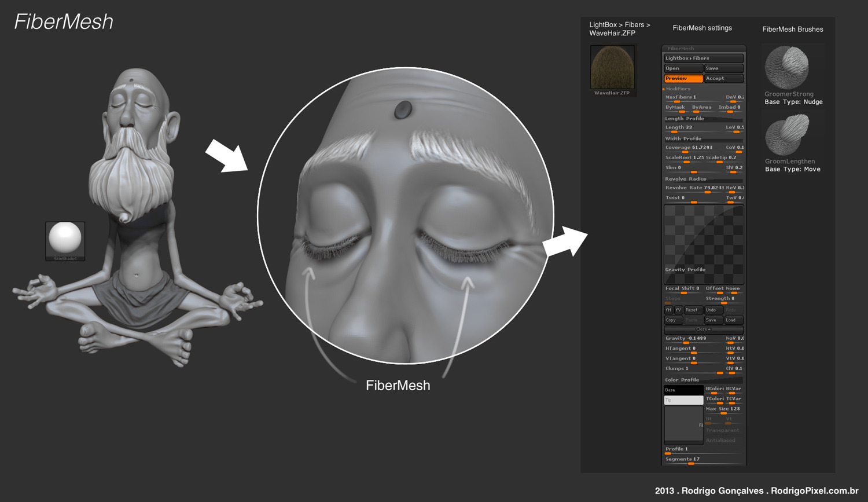868x502 pixels.
Task: Click the Save button beside Open
Action: (724, 68)
